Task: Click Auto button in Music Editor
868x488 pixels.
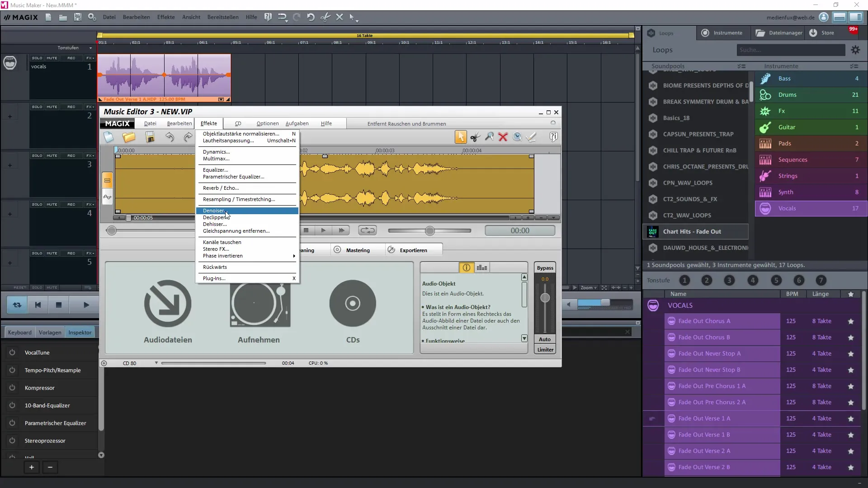Action: pos(545,339)
